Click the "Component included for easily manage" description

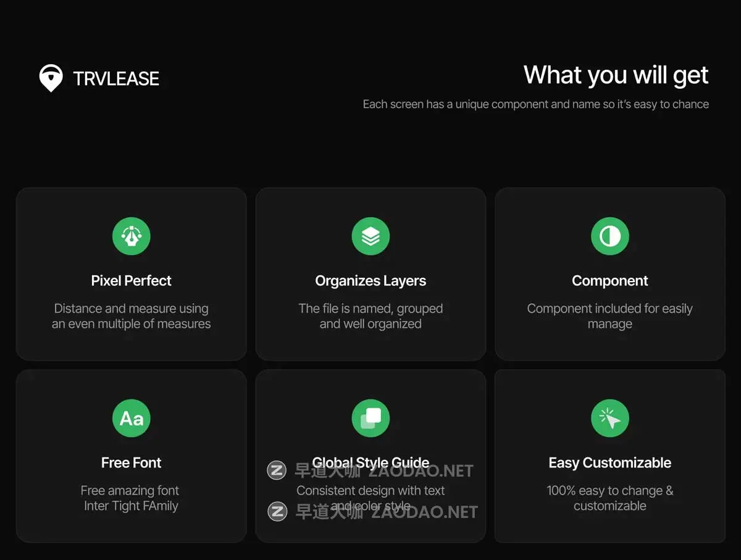pos(610,316)
